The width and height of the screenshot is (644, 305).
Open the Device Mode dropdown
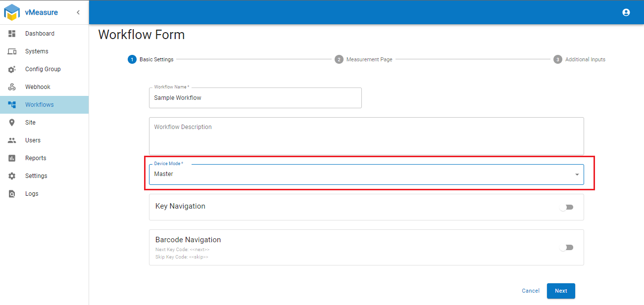(x=366, y=174)
